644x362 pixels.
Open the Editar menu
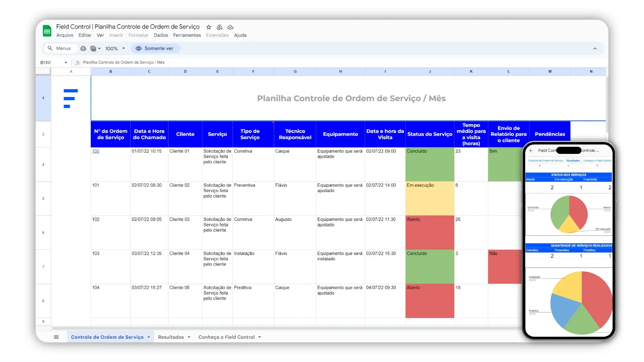tap(85, 35)
